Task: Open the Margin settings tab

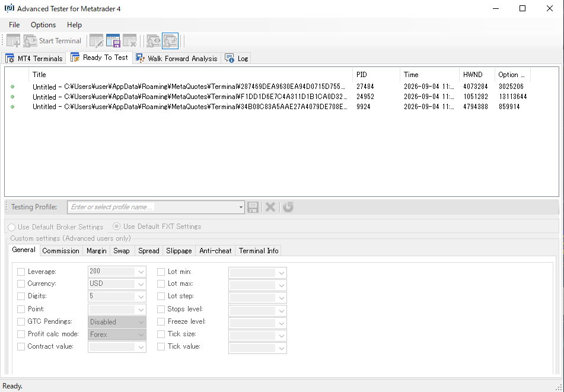Action: pos(97,251)
